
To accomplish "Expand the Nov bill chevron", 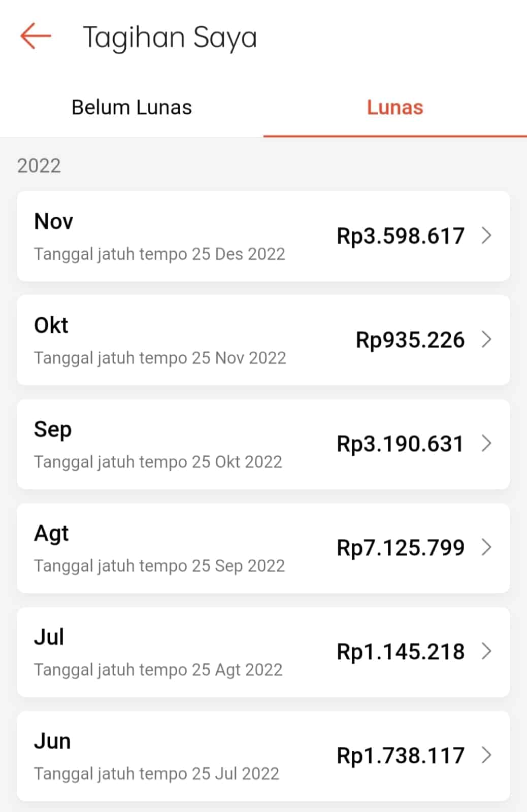I will pos(486,235).
